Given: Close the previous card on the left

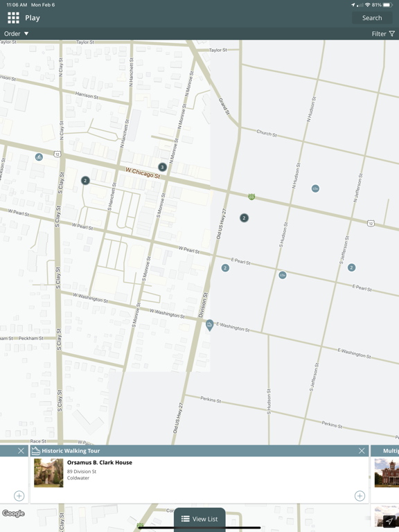Looking at the screenshot, I should 21,450.
